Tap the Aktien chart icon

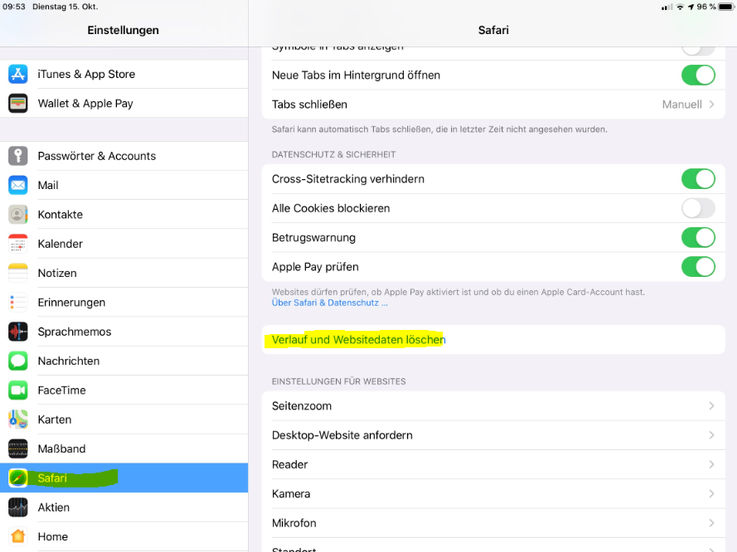pyautogui.click(x=18, y=507)
